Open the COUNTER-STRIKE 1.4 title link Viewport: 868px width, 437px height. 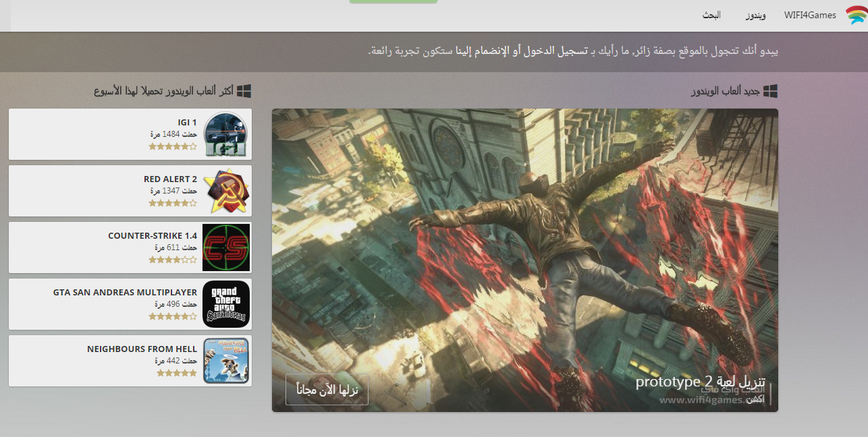[x=153, y=235]
